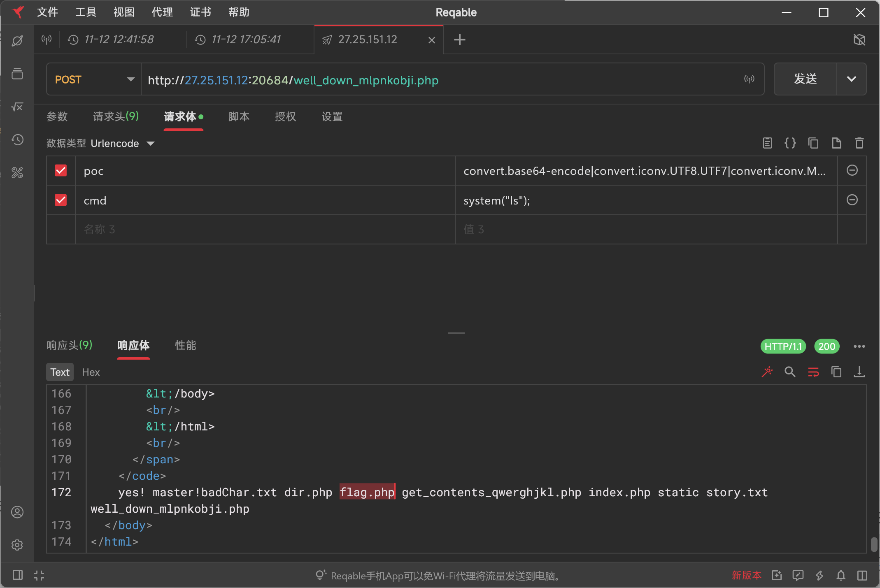This screenshot has height=588, width=880.
Task: Open settings gear in left sidebar
Action: (x=17, y=545)
